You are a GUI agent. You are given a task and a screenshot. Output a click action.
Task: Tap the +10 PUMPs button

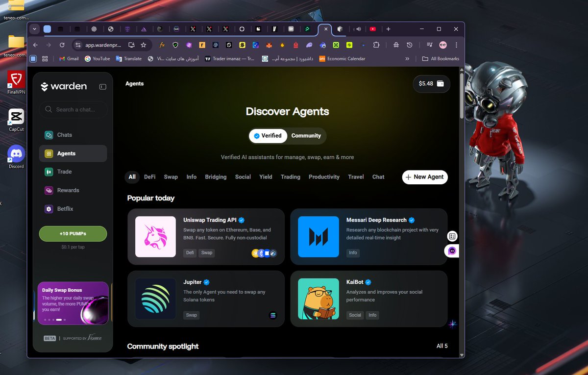point(73,234)
